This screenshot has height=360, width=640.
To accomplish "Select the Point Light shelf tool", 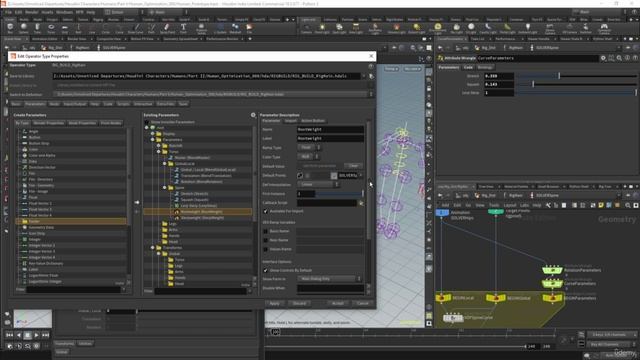I will [x=322, y=29].
